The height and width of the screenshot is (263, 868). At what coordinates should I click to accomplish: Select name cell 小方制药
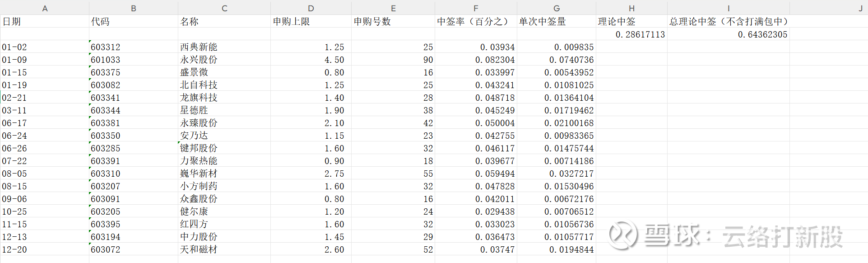(x=224, y=186)
